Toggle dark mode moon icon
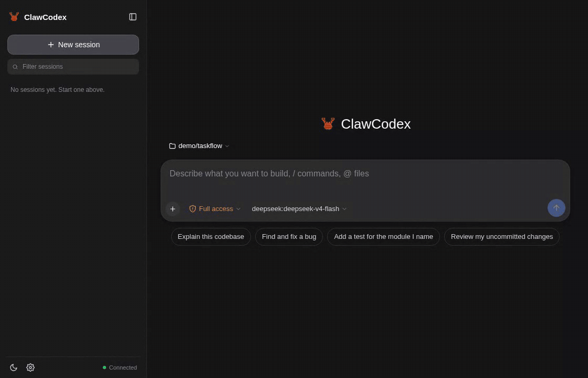The height and width of the screenshot is (378, 588). pos(14,367)
